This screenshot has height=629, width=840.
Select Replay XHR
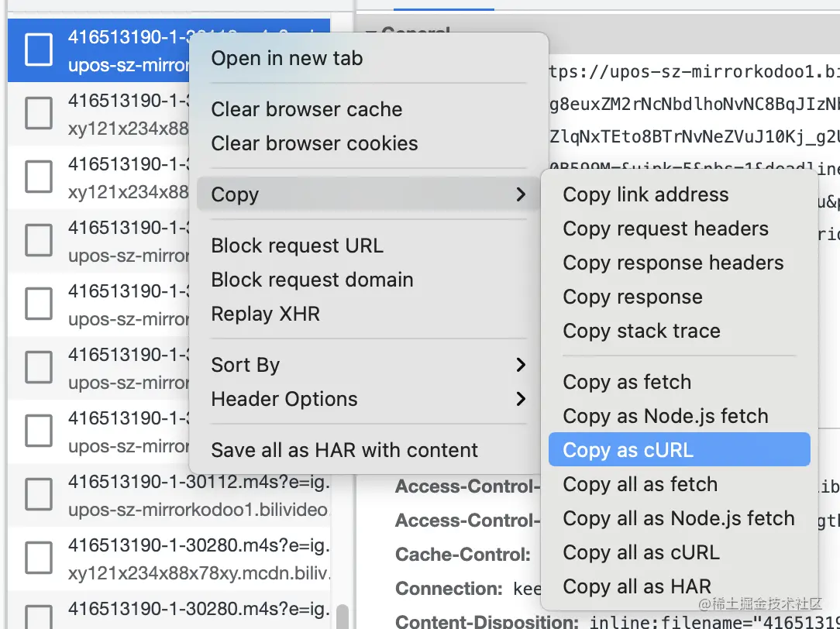(266, 314)
